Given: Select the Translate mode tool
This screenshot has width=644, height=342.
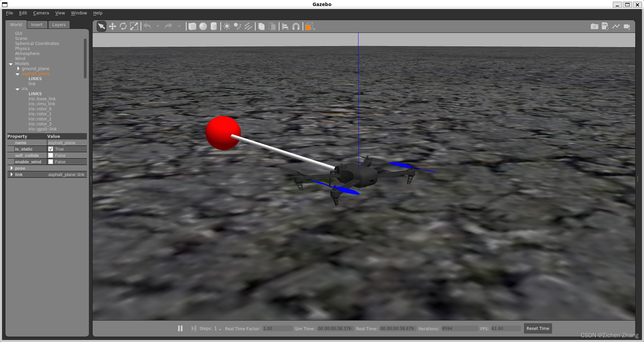Looking at the screenshot, I should pos(112,26).
